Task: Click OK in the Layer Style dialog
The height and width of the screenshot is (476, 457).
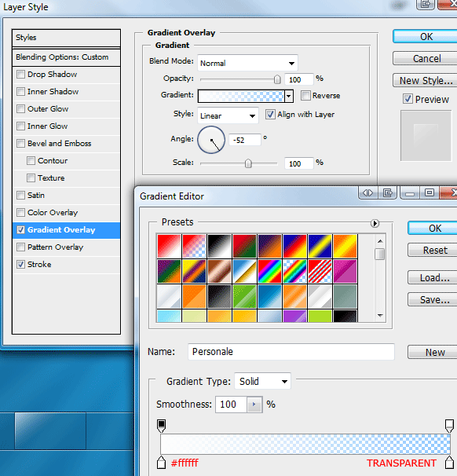Action: tap(425, 36)
